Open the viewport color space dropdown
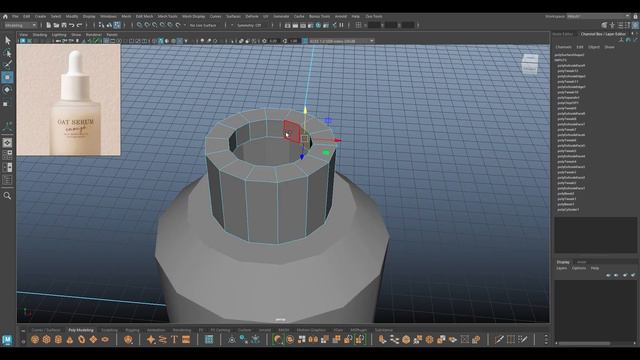 click(341, 41)
